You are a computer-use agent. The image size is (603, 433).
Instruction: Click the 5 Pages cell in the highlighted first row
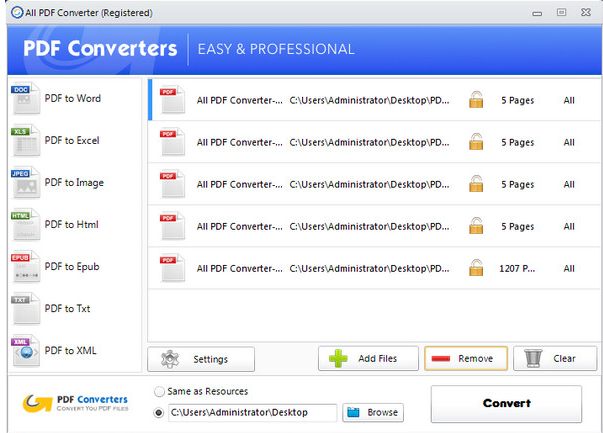(518, 101)
